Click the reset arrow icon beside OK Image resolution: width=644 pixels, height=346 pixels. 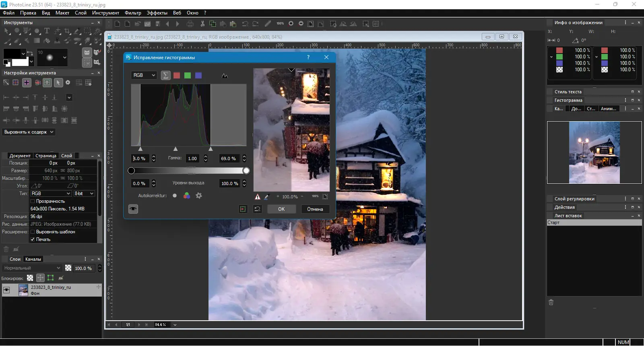258,209
